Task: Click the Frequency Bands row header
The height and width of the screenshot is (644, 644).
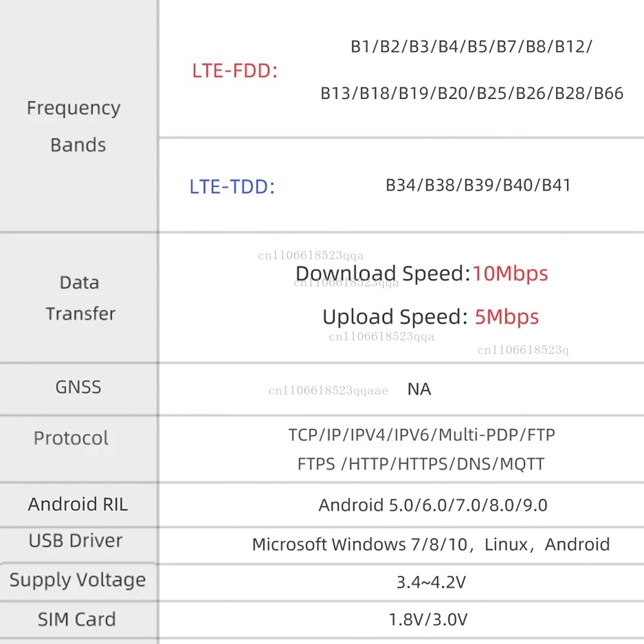Action: (74, 126)
